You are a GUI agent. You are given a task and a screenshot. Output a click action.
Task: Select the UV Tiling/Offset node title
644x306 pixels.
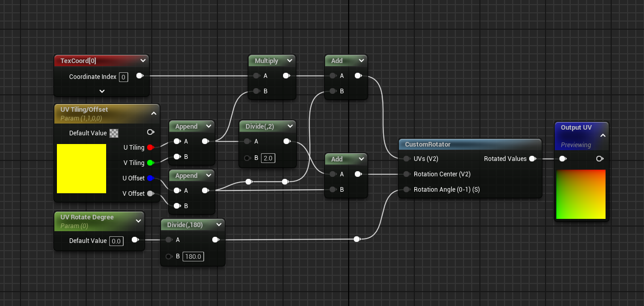[x=84, y=110]
